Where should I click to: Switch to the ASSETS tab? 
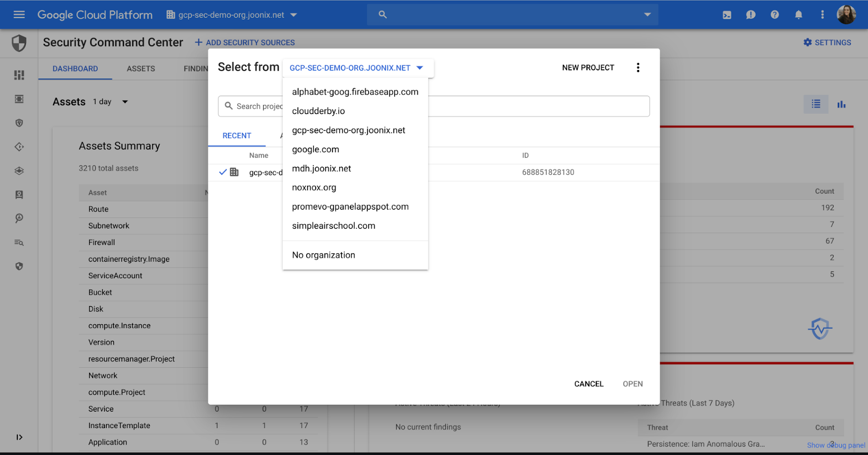coord(141,69)
